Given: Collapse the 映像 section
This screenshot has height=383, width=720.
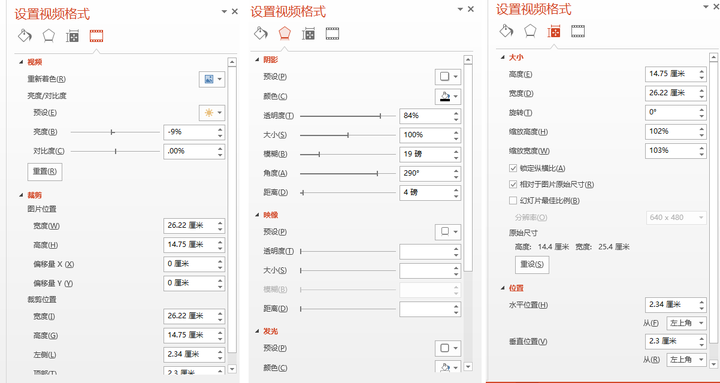Looking at the screenshot, I should [x=257, y=215].
